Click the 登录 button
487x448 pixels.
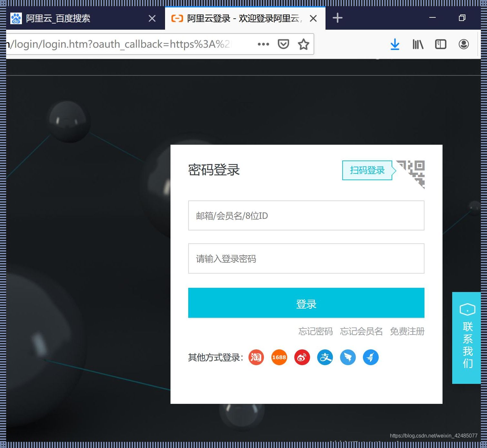306,303
